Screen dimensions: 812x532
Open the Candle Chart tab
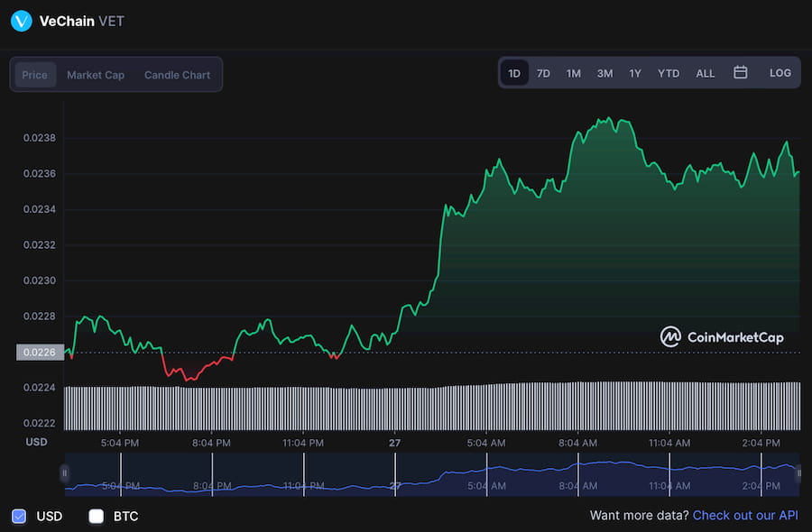[177, 75]
